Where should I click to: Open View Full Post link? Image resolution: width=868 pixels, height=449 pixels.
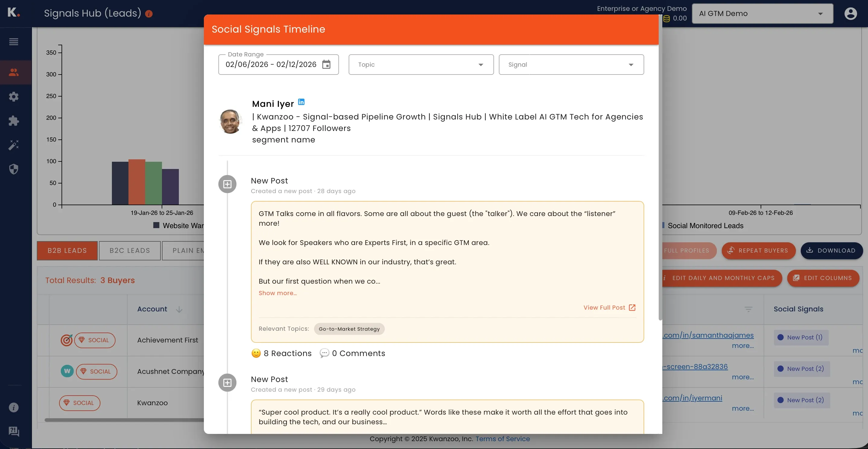(x=609, y=307)
